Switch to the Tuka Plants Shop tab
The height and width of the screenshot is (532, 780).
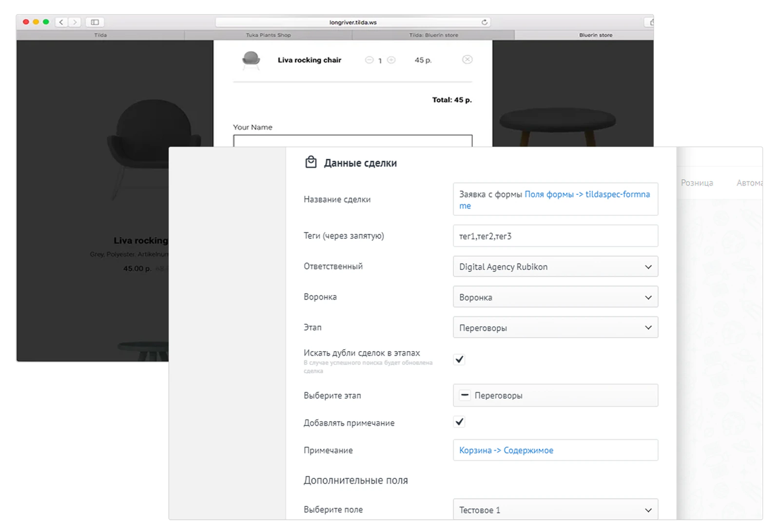(268, 35)
